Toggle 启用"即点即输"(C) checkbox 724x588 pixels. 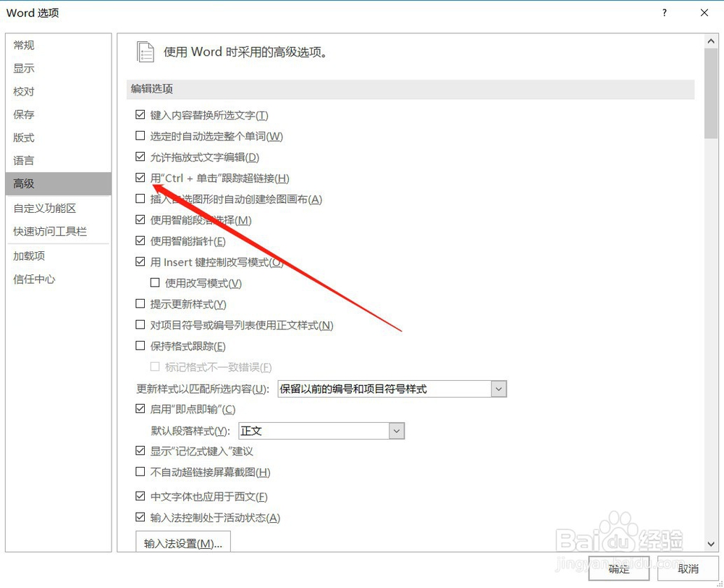coord(140,409)
